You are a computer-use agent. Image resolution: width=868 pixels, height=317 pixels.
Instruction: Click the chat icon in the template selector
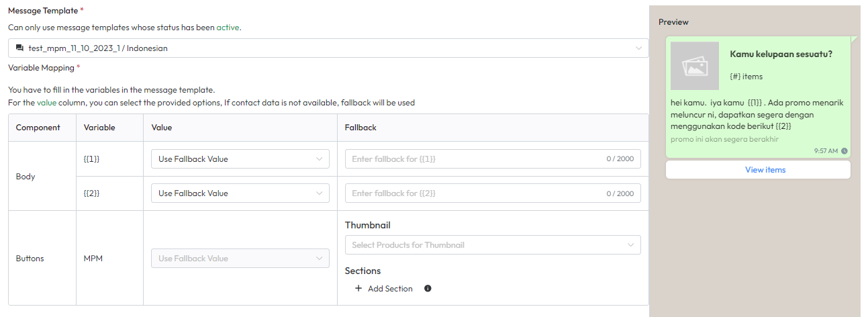tap(19, 48)
